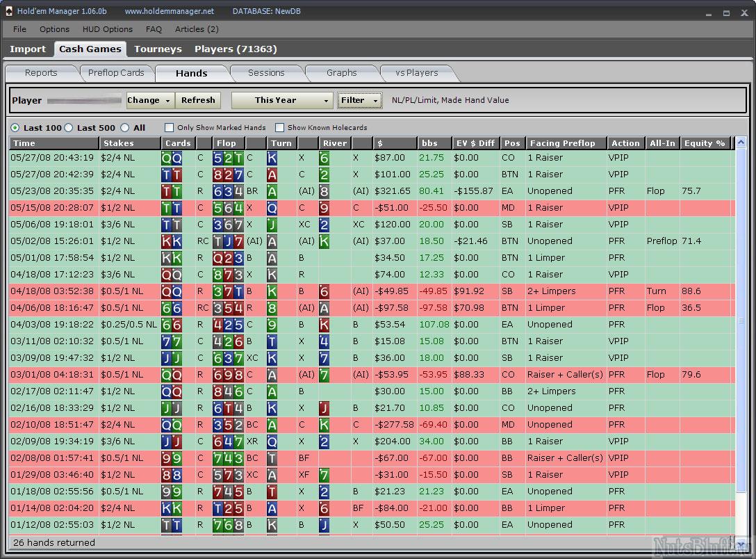Click the 99 hole cards in the 02/08/08 hand

tap(172, 458)
